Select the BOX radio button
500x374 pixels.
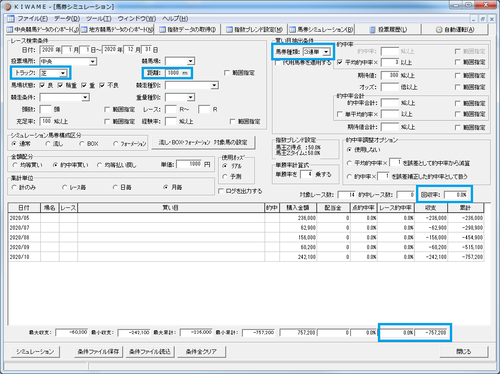click(82, 144)
